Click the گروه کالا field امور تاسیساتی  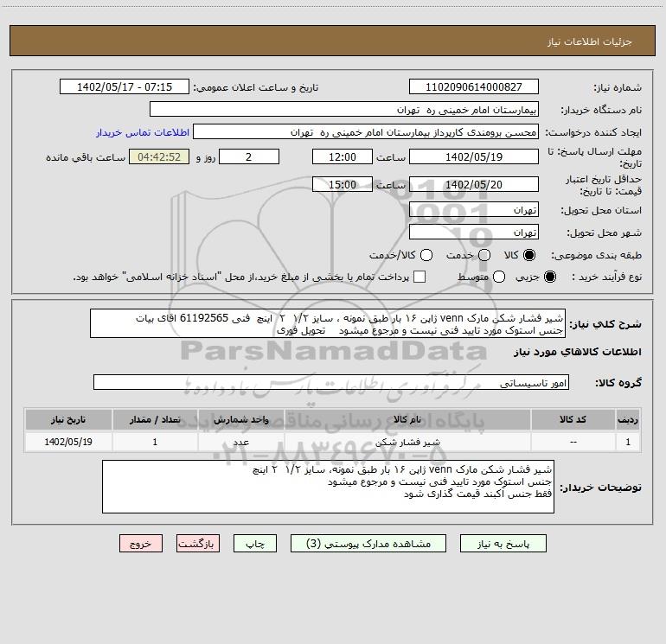pyautogui.click(x=331, y=382)
